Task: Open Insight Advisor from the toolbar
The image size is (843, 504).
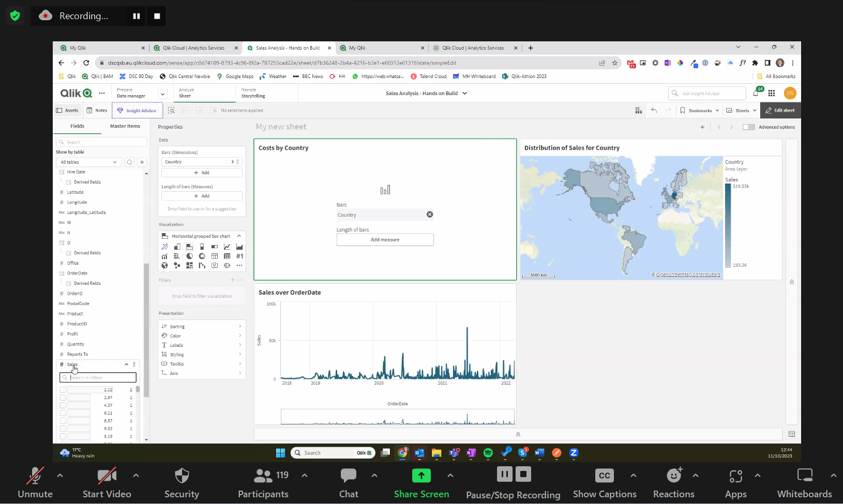Action: (137, 110)
